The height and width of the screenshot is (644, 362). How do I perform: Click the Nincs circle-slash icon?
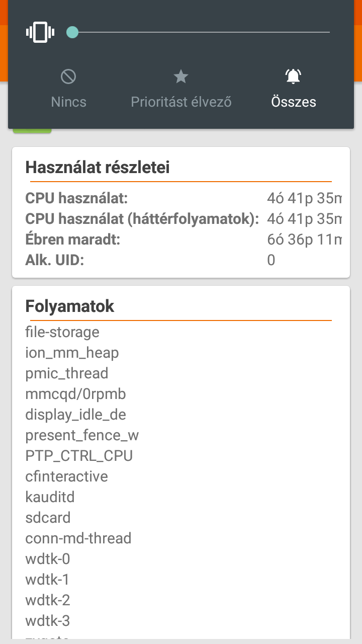click(68, 76)
